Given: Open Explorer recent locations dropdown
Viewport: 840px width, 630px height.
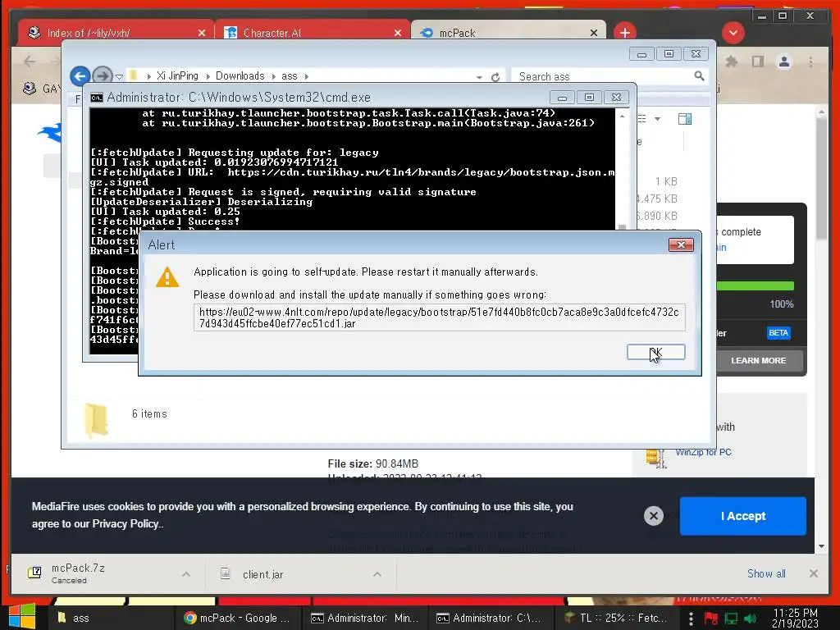Looking at the screenshot, I should (120, 76).
